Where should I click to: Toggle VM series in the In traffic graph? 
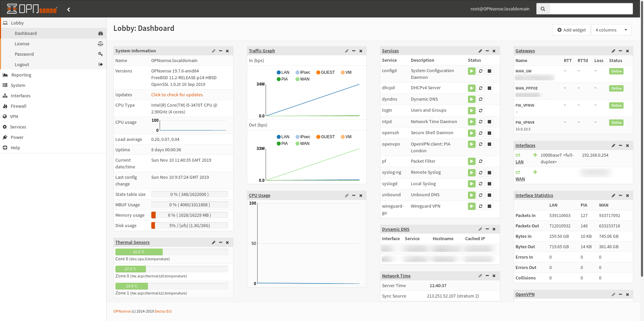click(346, 72)
